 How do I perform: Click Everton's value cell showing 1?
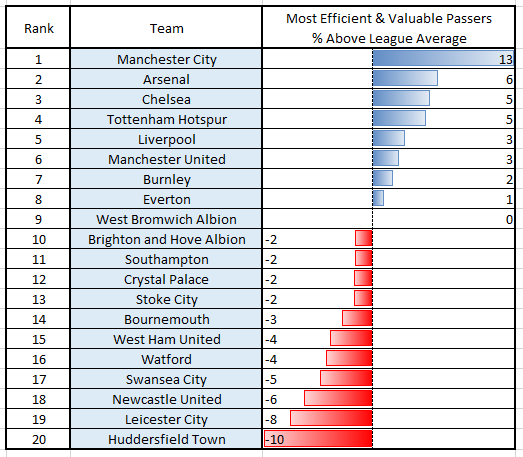[x=389, y=199]
